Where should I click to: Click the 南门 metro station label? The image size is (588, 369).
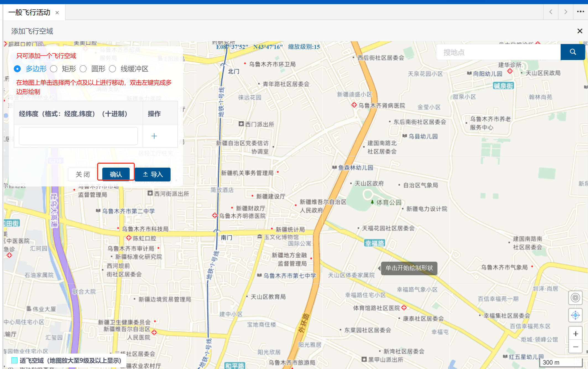pos(226,237)
